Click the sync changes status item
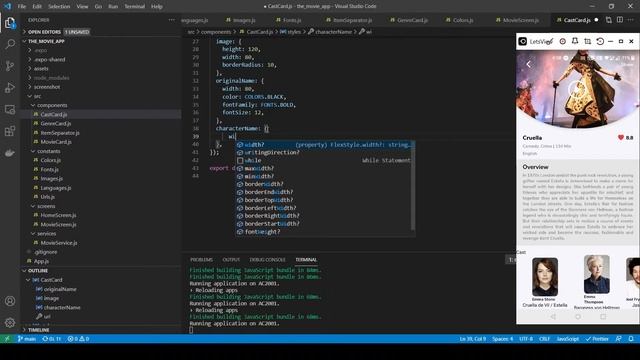Image resolution: width=640 pixels, height=360 pixels. tap(51, 339)
